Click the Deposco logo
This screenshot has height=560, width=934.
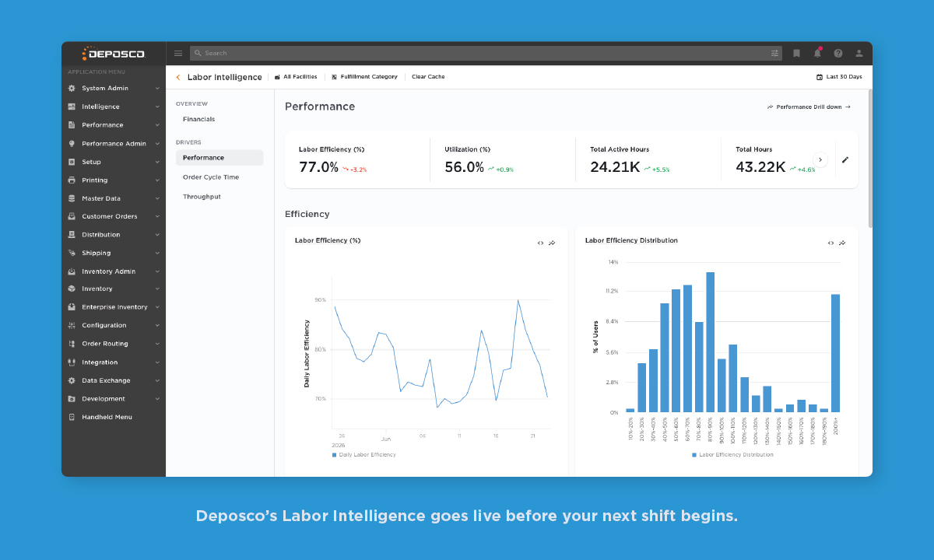pos(113,54)
